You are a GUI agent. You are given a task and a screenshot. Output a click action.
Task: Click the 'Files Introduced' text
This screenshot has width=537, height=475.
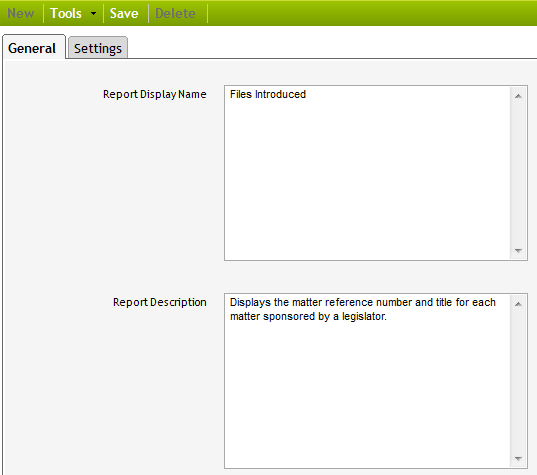click(268, 94)
